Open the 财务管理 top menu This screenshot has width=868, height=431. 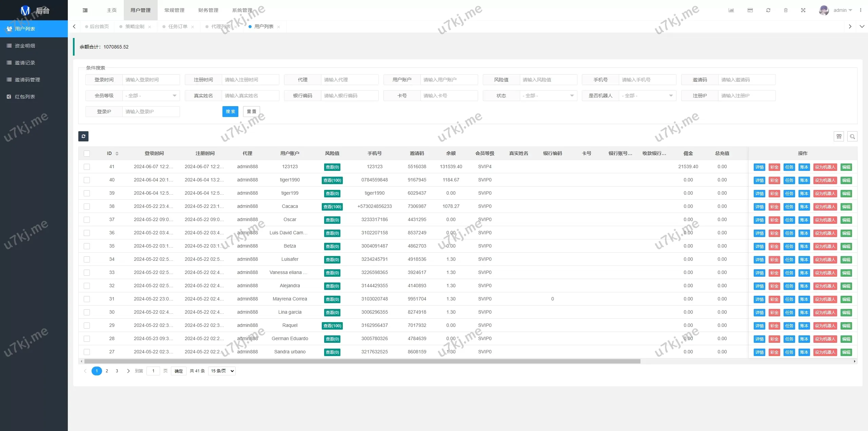click(208, 10)
